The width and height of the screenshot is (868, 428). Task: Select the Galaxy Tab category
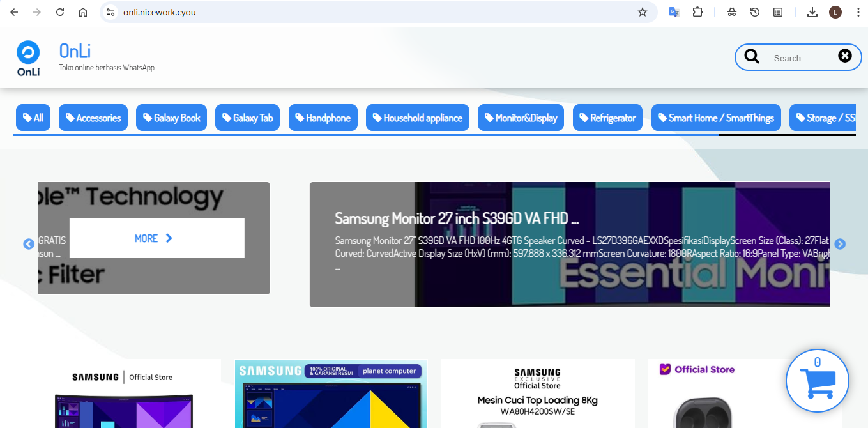coord(248,118)
